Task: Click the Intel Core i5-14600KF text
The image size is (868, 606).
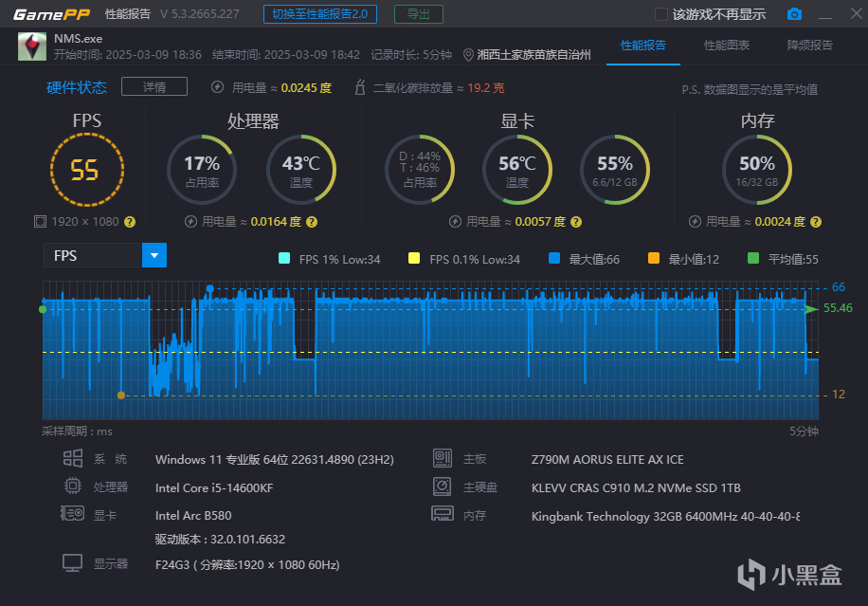Action: pyautogui.click(x=214, y=488)
